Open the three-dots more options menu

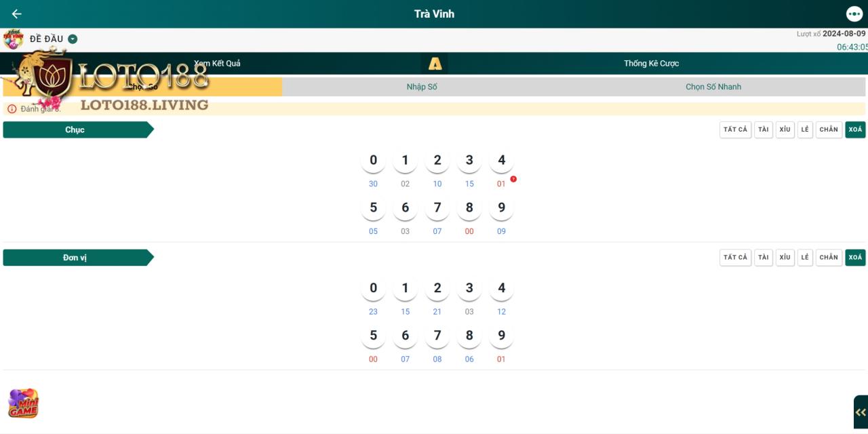click(854, 14)
